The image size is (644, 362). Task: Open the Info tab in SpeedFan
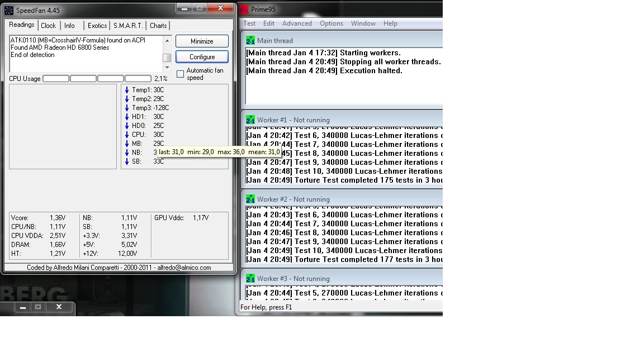[x=69, y=26]
